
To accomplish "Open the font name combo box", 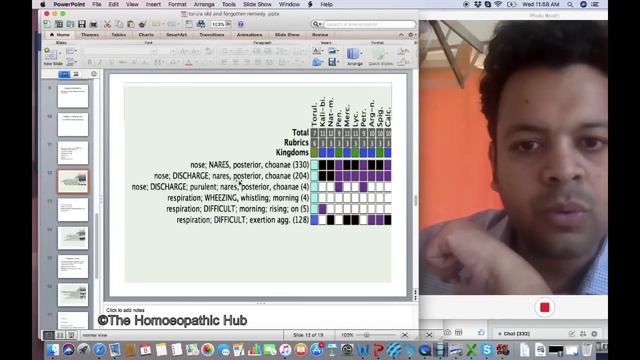I will coord(120,51).
